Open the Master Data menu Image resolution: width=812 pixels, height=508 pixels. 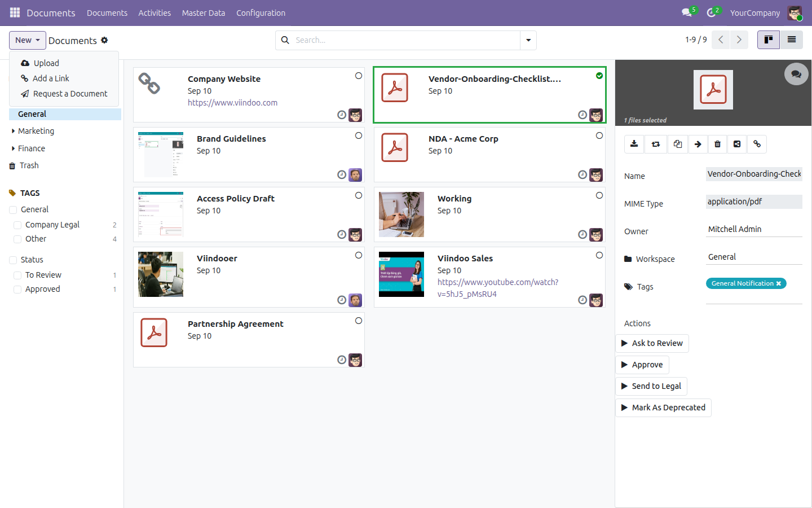(204, 12)
